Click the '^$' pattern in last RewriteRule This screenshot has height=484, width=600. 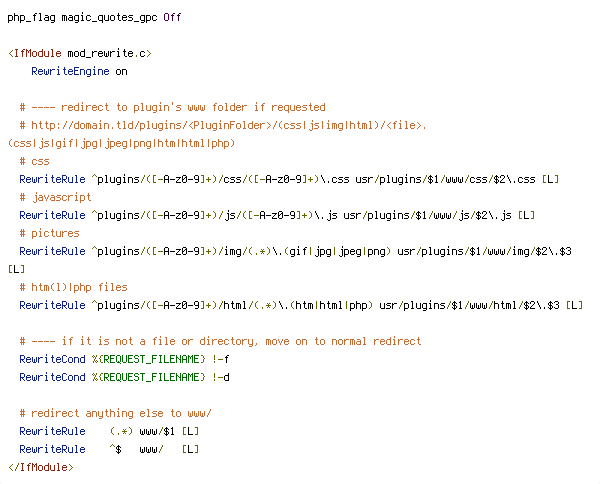click(116, 449)
